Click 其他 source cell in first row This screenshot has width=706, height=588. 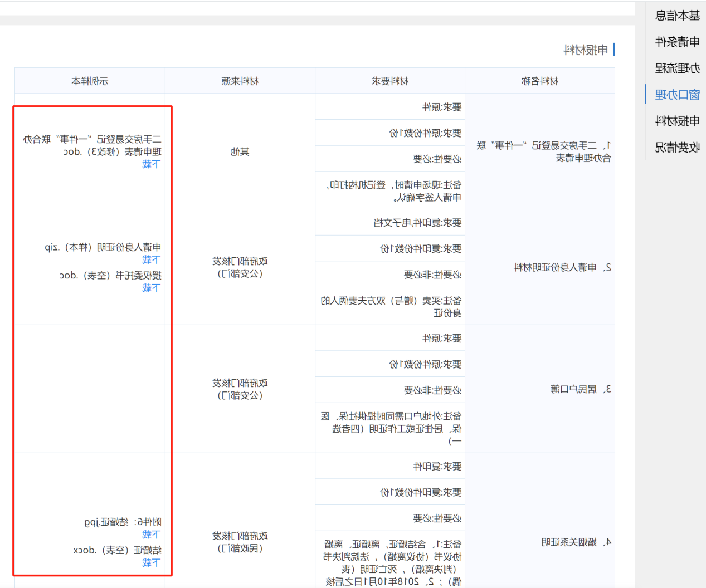[x=240, y=151]
